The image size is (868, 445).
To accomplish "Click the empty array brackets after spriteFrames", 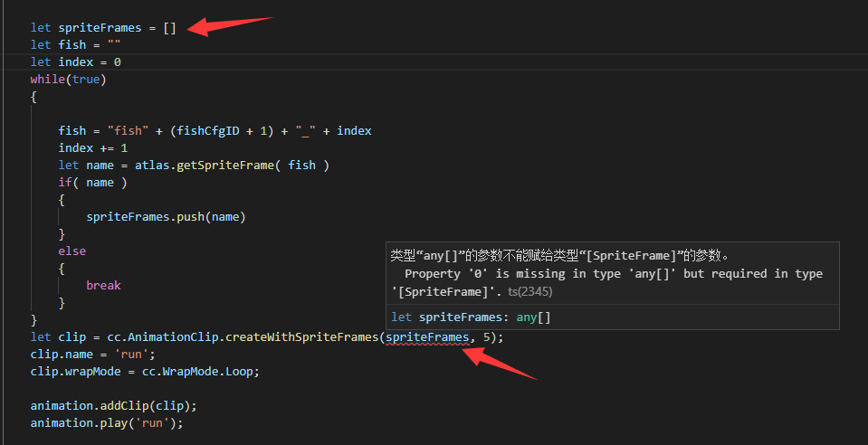I will (170, 27).
